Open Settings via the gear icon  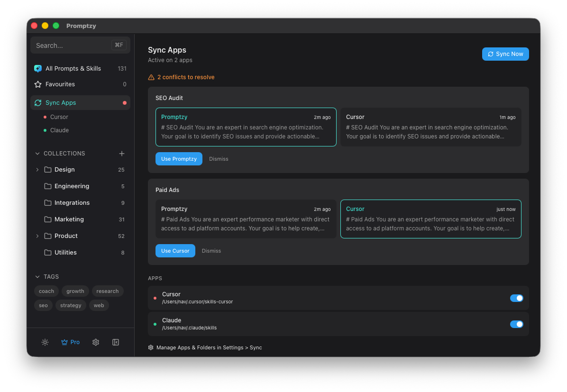[96, 342]
